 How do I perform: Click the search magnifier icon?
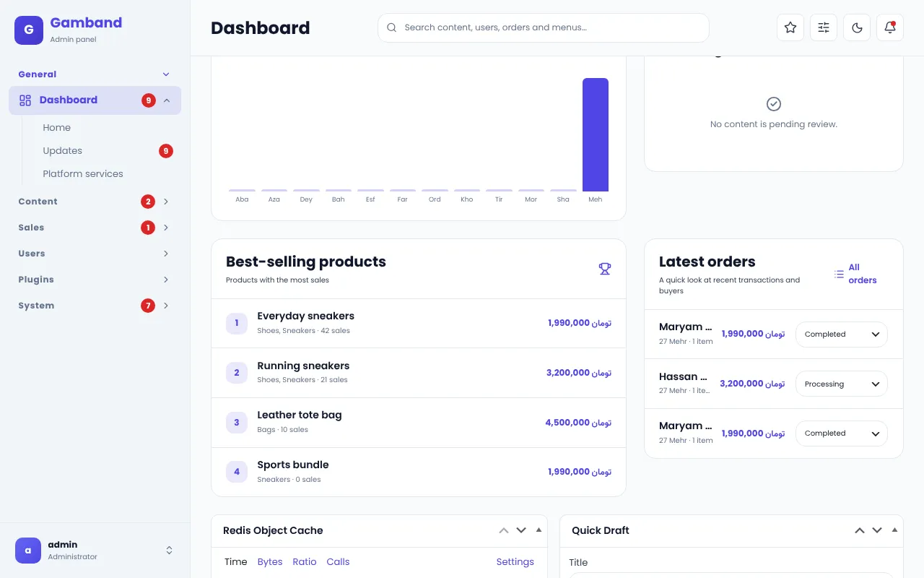tap(391, 27)
